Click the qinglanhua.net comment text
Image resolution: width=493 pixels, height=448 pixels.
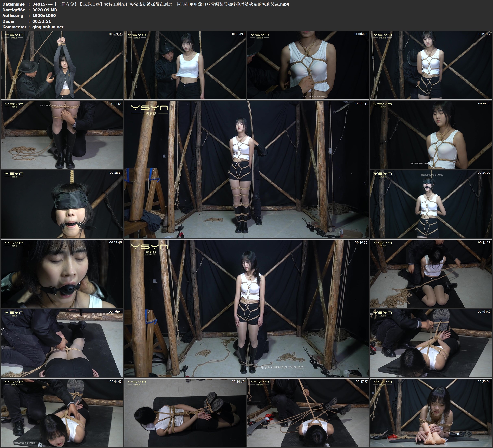[x=48, y=27]
